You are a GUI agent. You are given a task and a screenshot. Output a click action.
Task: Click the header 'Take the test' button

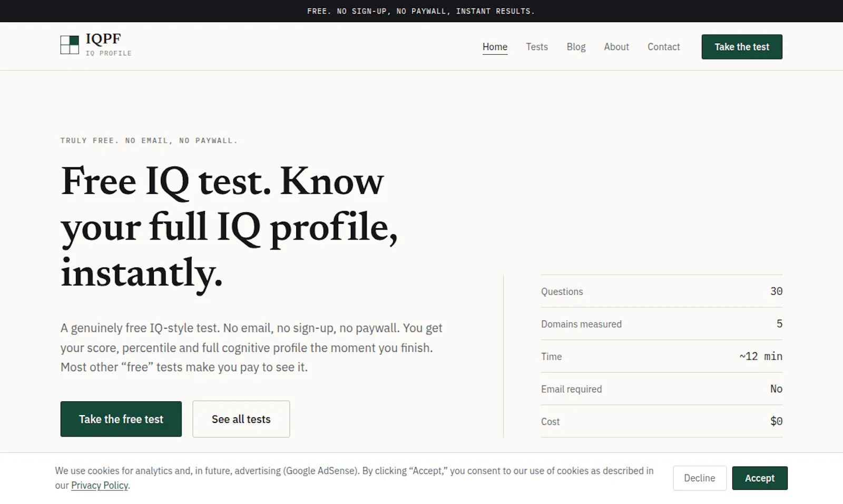pyautogui.click(x=742, y=47)
